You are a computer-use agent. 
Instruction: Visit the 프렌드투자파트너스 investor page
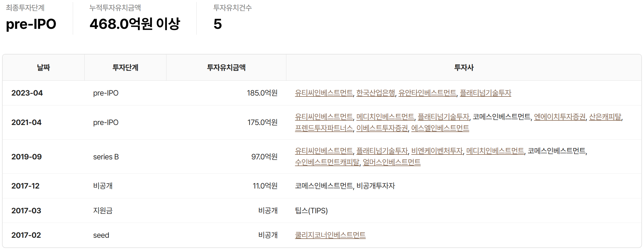(324, 128)
